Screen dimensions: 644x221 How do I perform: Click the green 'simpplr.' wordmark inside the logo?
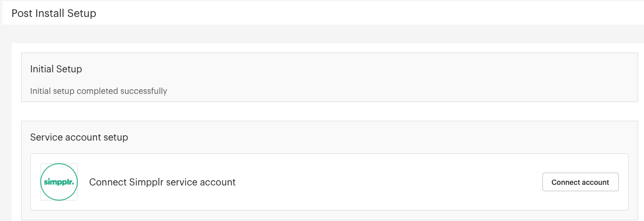59,183
